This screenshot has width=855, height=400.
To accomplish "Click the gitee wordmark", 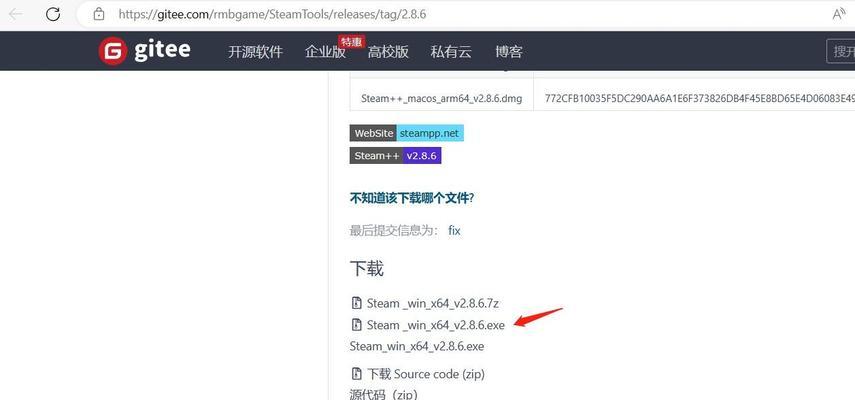I will 162,50.
